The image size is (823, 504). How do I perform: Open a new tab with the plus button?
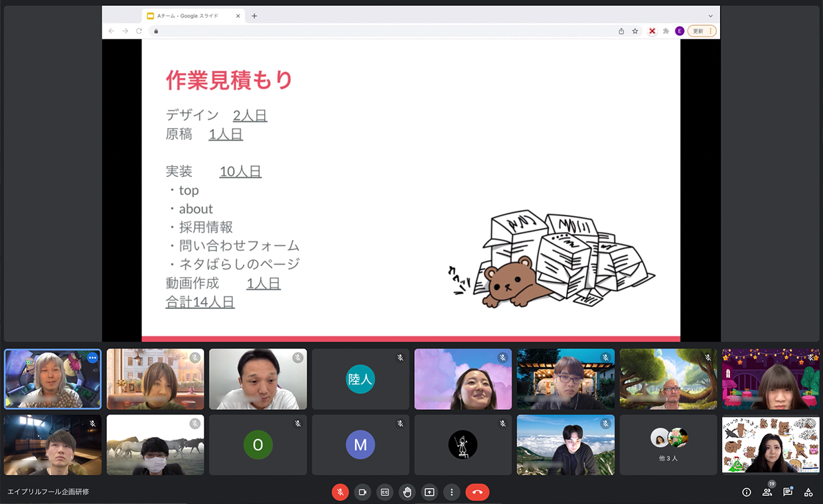pyautogui.click(x=254, y=16)
